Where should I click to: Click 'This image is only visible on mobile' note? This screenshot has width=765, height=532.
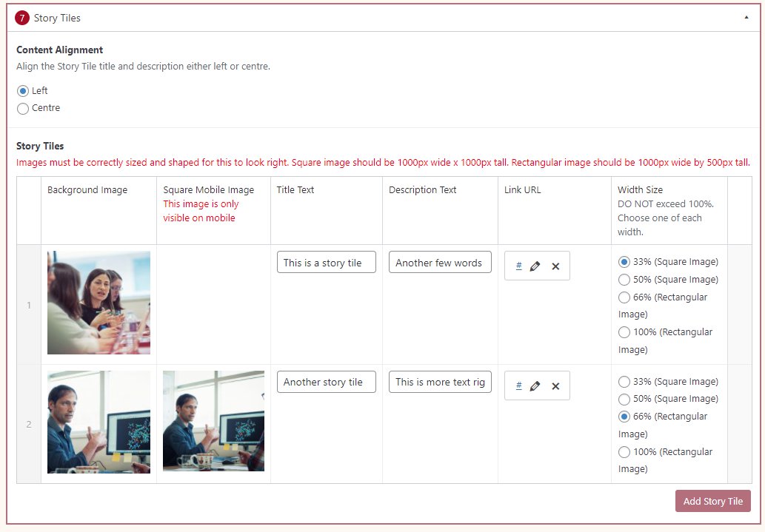pos(201,211)
